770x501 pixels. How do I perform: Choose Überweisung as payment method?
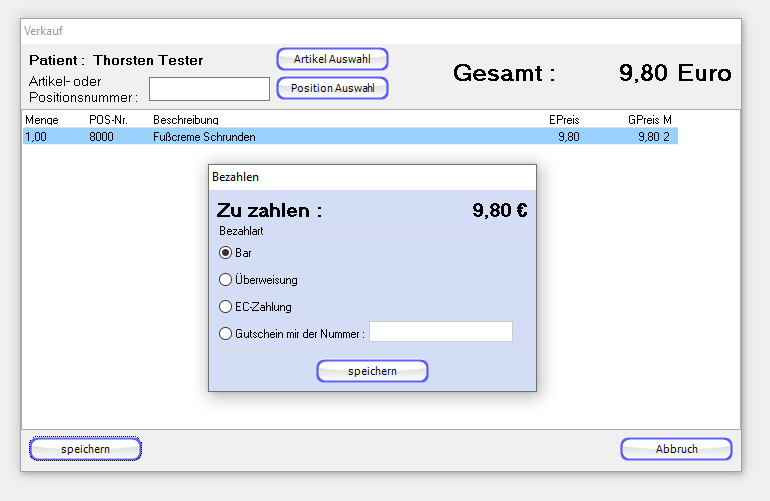click(226, 280)
